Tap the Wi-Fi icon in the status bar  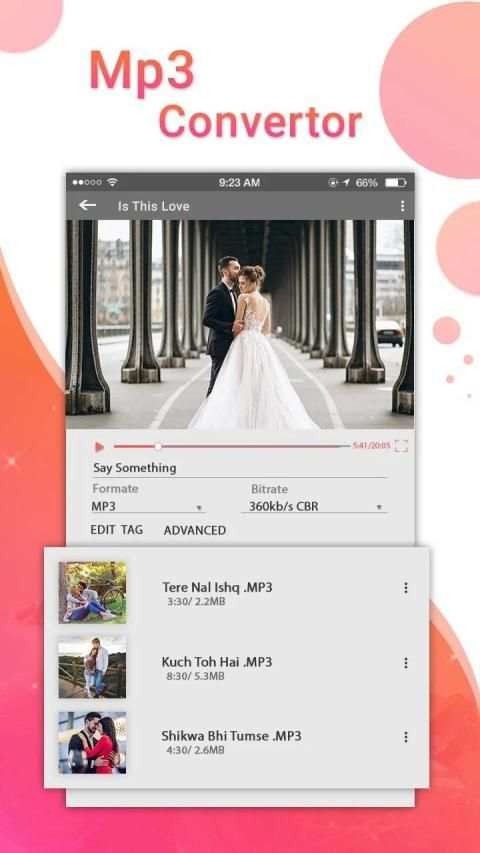112,183
